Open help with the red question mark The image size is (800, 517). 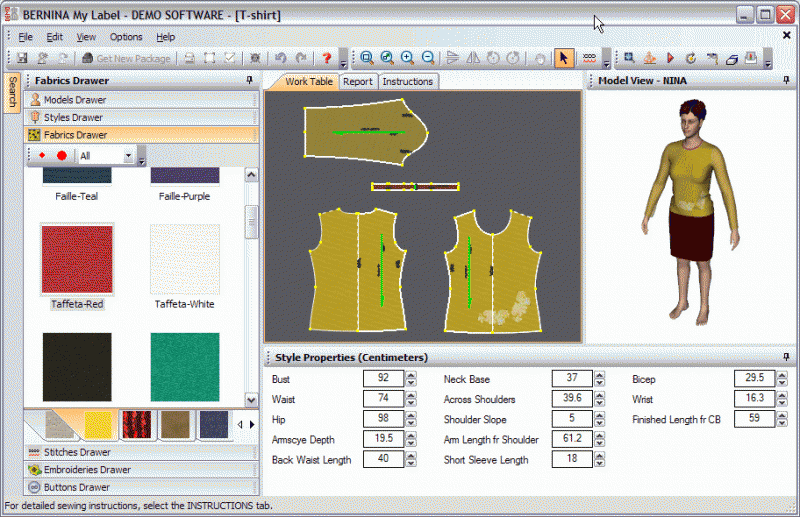(x=327, y=58)
